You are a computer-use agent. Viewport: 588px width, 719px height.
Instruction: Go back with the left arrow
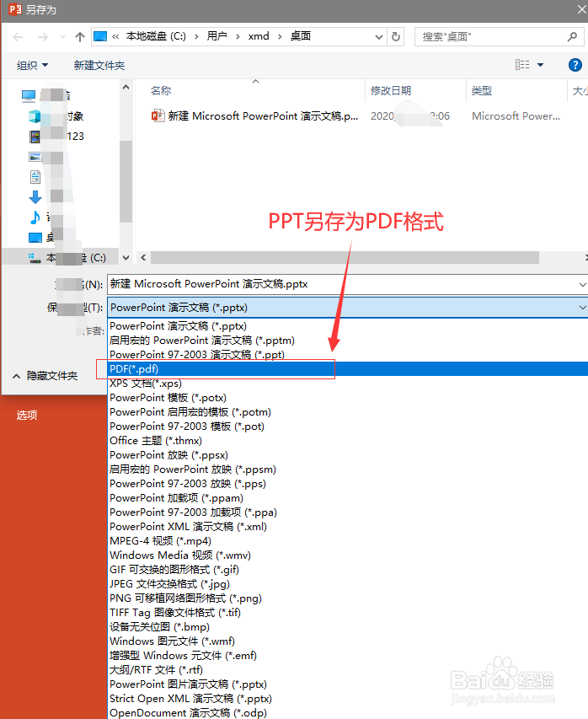click(18, 37)
